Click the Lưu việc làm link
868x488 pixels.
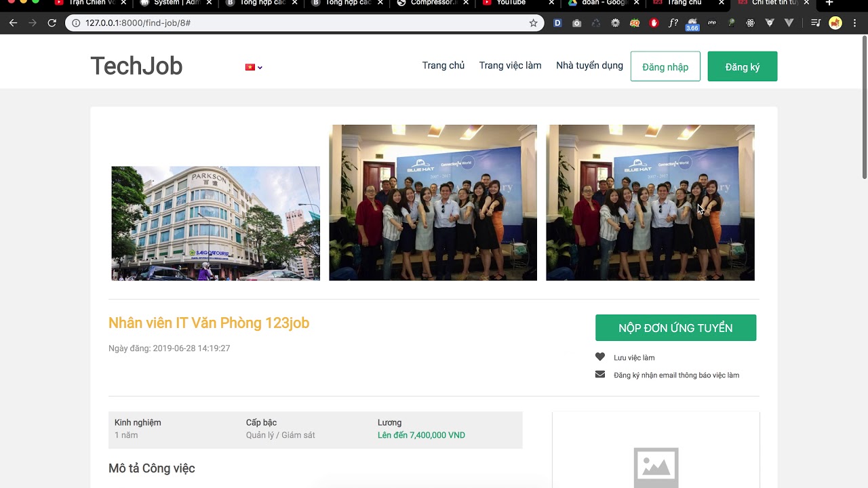click(634, 358)
